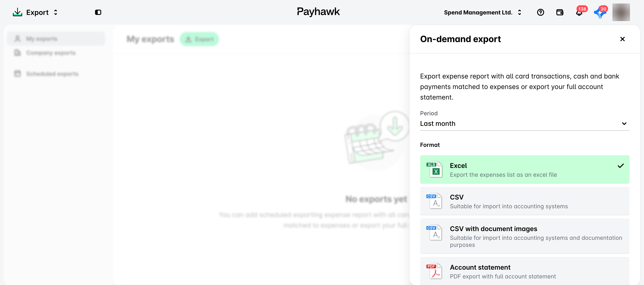The image size is (644, 285).
Task: Open the user profile avatar
Action: 621,12
